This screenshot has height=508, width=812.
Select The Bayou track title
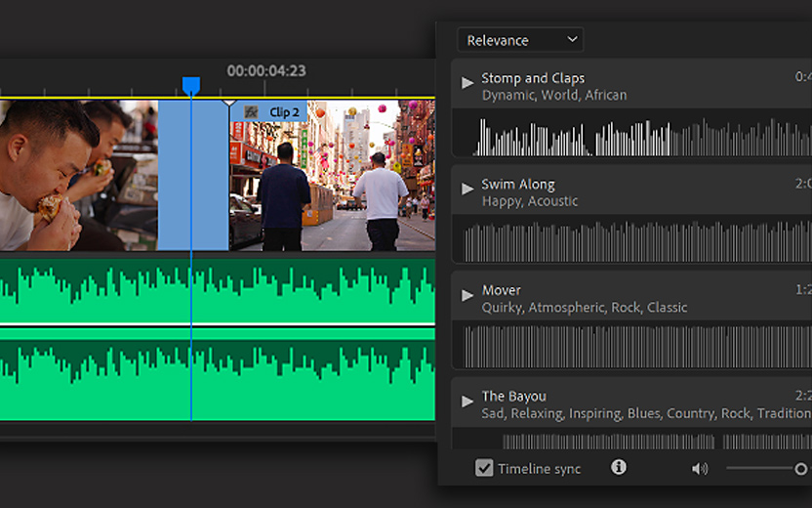point(513,396)
